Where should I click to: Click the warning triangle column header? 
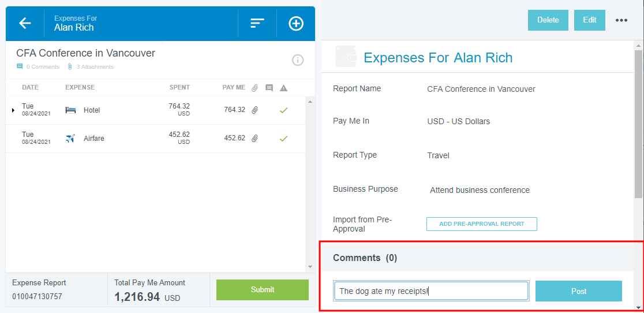(x=283, y=88)
